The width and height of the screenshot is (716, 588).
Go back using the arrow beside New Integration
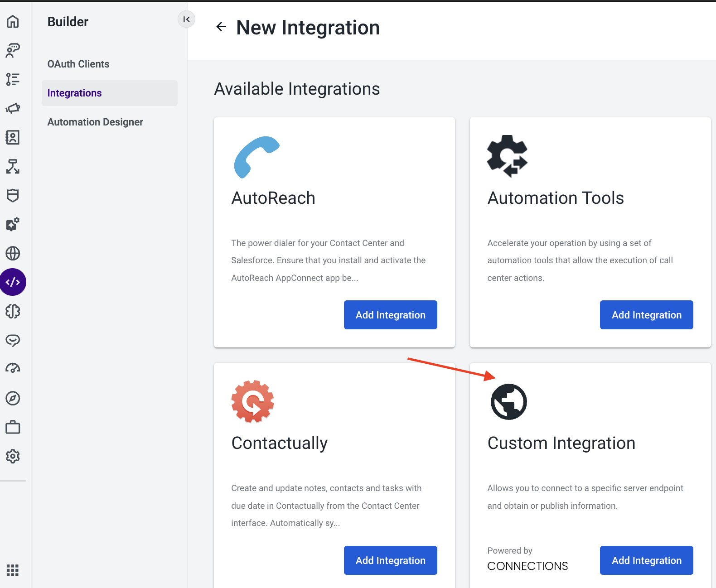point(221,27)
